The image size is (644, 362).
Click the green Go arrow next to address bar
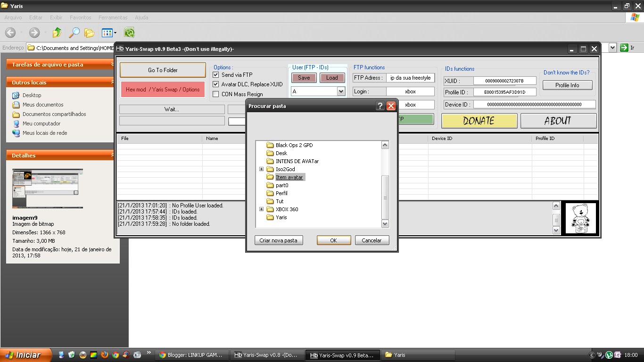pos(624,48)
